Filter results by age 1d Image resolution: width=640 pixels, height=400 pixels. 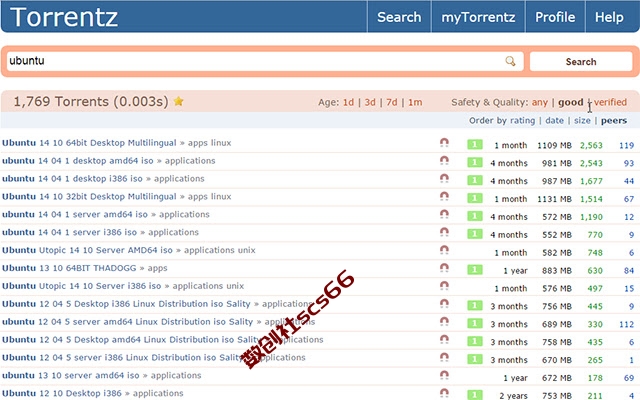pos(348,102)
